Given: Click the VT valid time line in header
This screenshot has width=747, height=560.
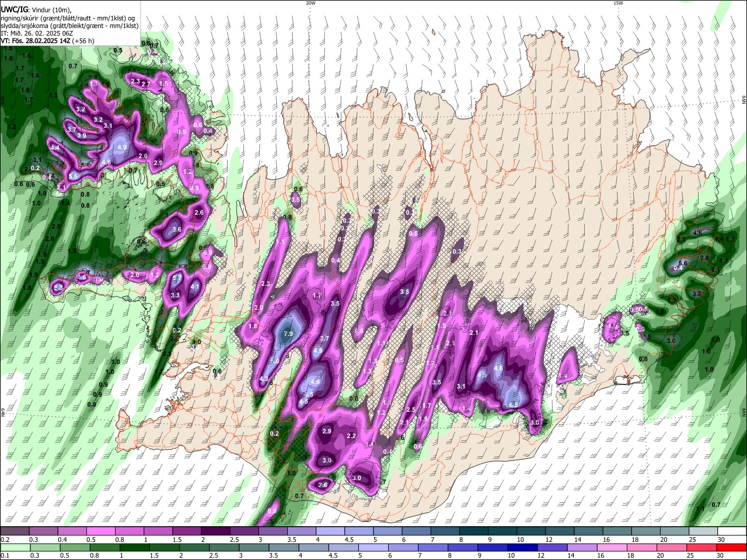Looking at the screenshot, I should 48,41.
